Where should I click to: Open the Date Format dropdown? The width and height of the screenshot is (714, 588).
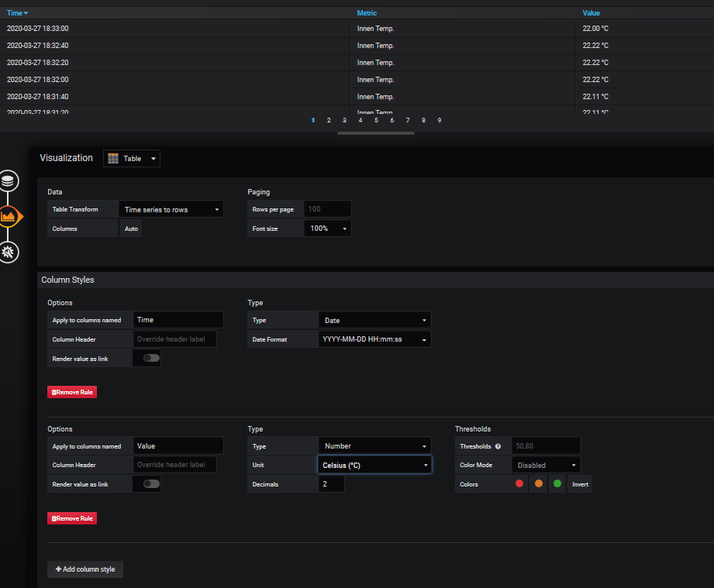374,339
